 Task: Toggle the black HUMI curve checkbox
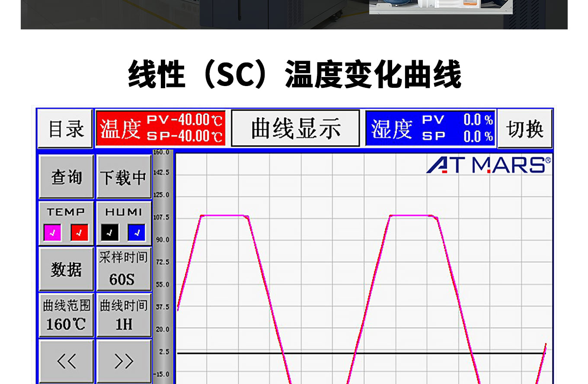(x=110, y=233)
